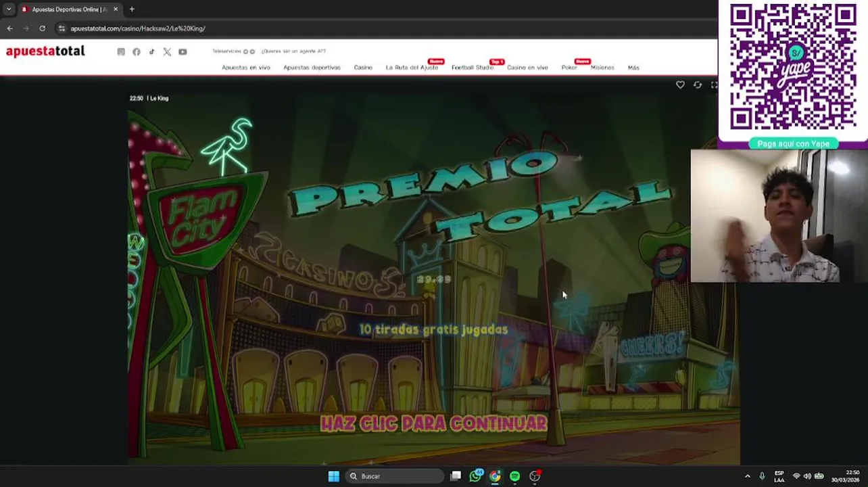868x487 pixels.
Task: Open La Ruta del Ajuste menu
Action: coord(412,68)
